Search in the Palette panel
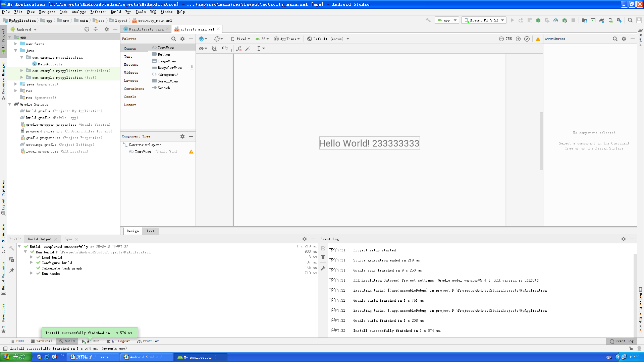The width and height of the screenshot is (644, 362). click(x=173, y=39)
